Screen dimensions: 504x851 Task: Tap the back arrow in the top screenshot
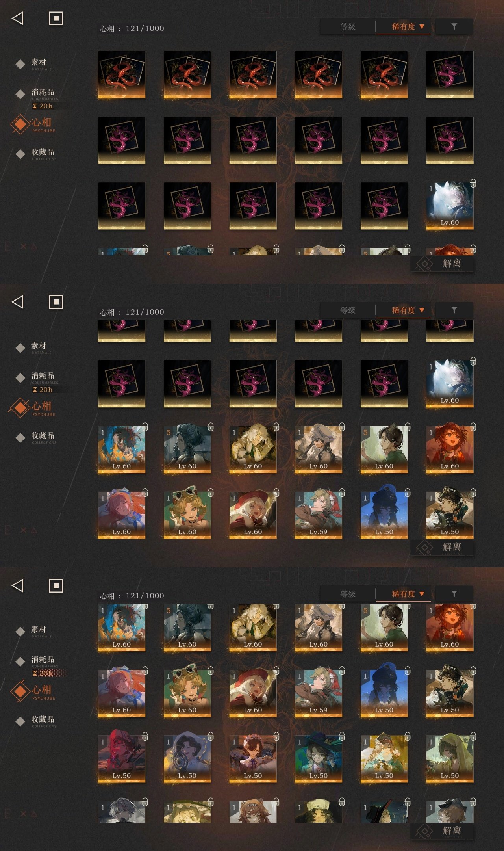(17, 18)
